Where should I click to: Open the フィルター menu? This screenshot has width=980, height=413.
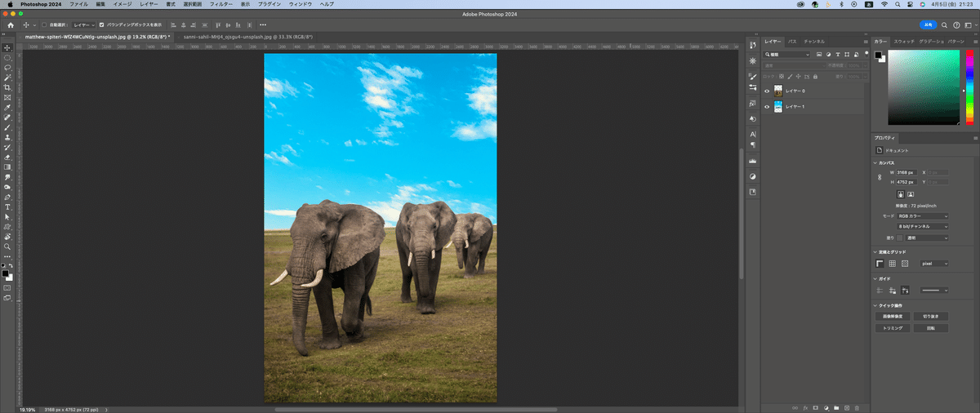(x=221, y=4)
